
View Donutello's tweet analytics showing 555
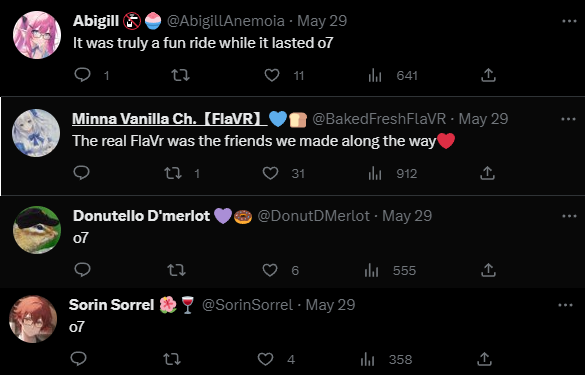coord(390,271)
